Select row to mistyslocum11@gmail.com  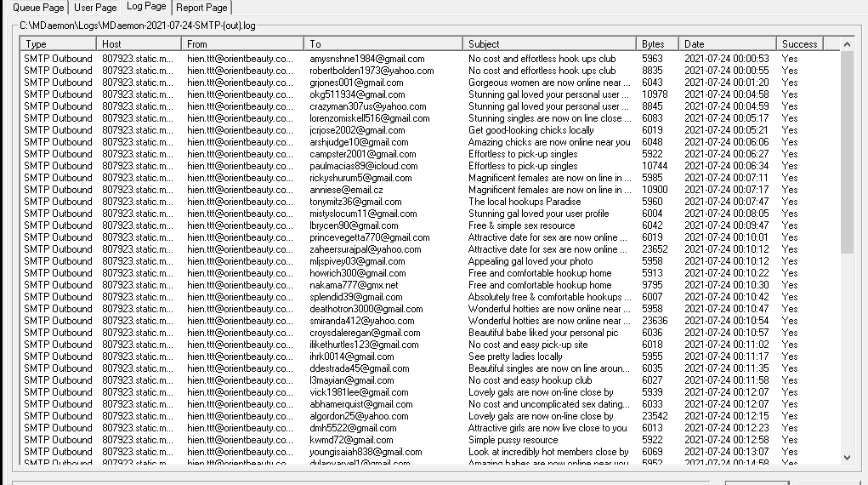[430, 214]
